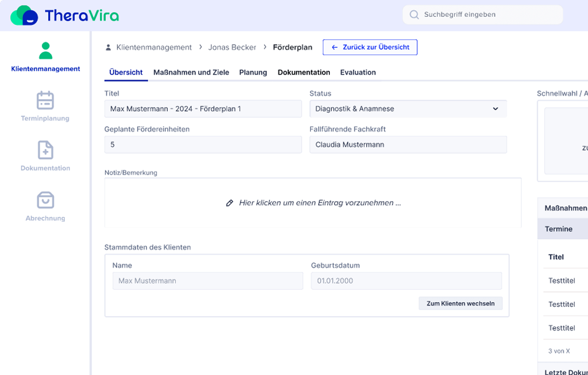588x375 pixels.
Task: Click the Zurück zur Übersicht button
Action: tap(370, 47)
